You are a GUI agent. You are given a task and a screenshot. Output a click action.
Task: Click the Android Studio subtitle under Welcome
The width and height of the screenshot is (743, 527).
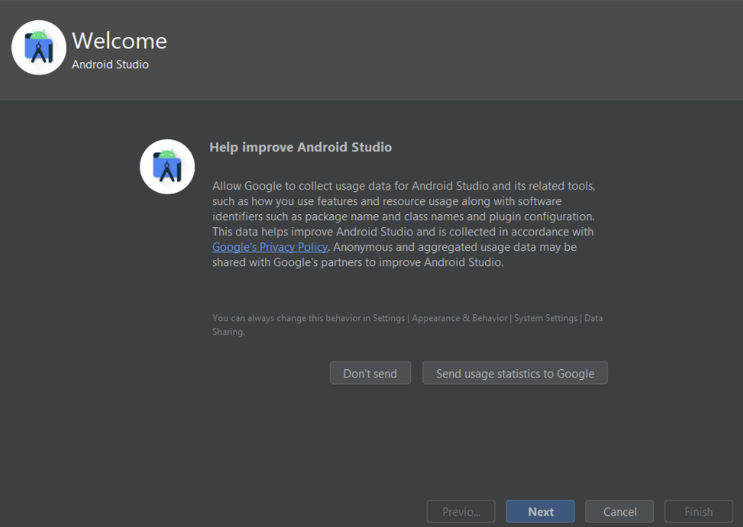click(x=110, y=64)
